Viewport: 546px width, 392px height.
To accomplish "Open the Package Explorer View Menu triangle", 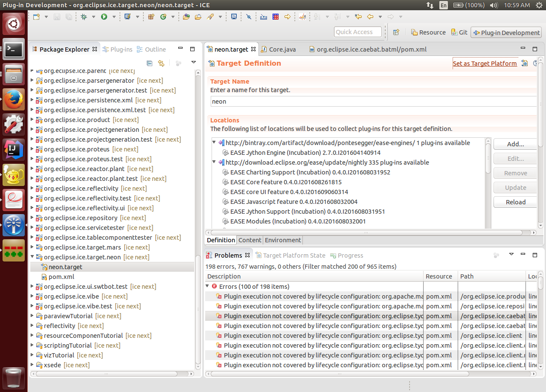I will (x=193, y=62).
